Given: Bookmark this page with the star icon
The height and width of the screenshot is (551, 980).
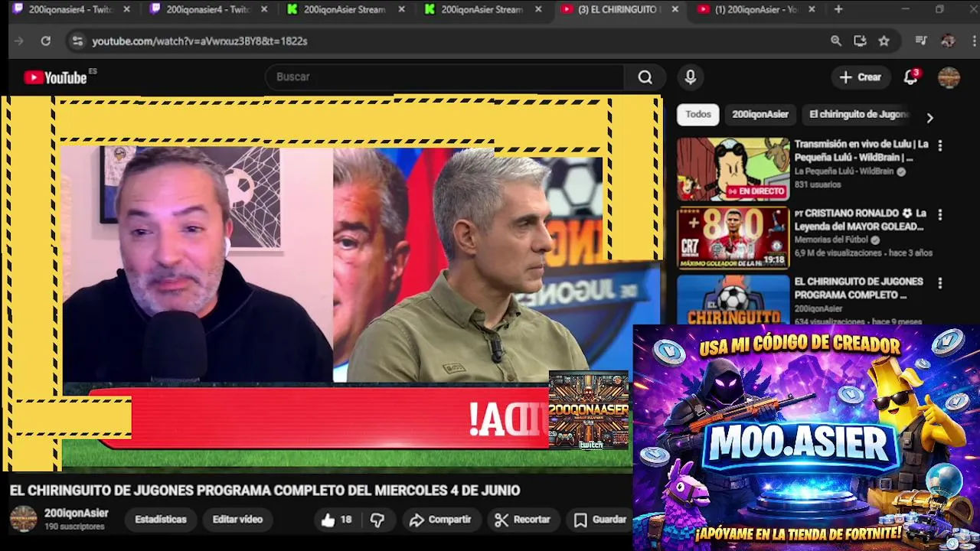Looking at the screenshot, I should pos(884,41).
